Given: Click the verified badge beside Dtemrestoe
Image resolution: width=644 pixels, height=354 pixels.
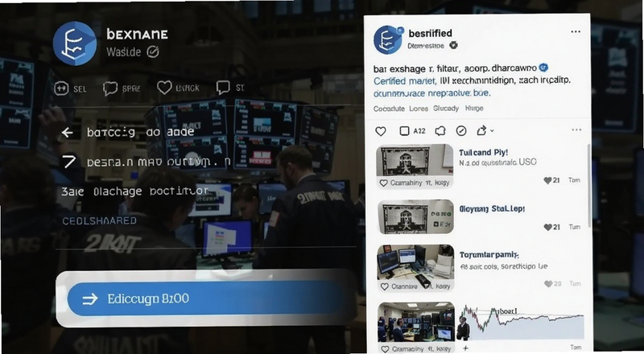Looking at the screenshot, I should (x=453, y=45).
